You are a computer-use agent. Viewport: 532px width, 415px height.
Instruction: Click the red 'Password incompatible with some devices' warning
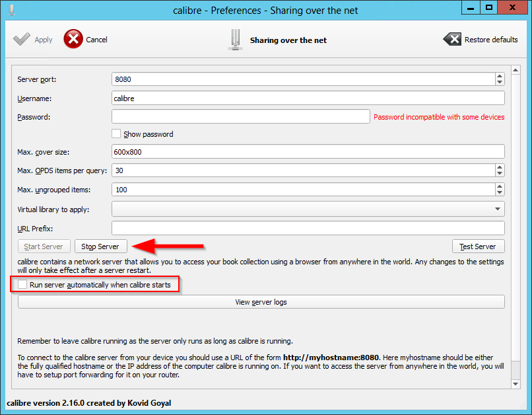pyautogui.click(x=439, y=117)
